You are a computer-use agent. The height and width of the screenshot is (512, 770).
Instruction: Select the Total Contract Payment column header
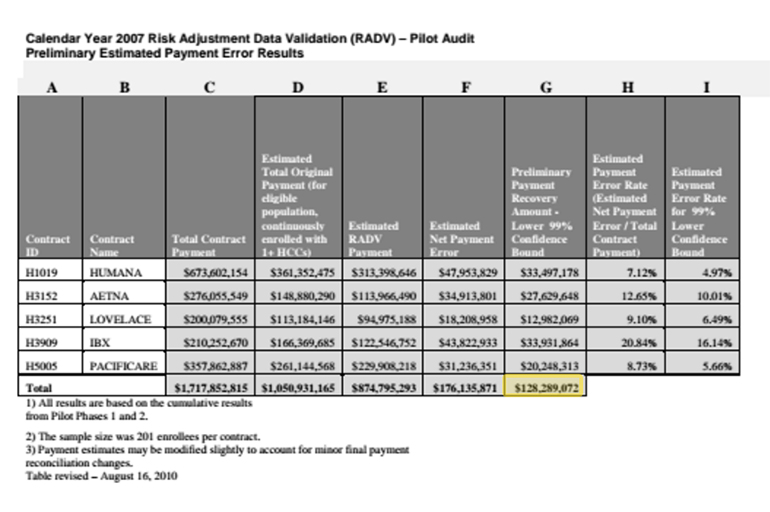click(210, 247)
